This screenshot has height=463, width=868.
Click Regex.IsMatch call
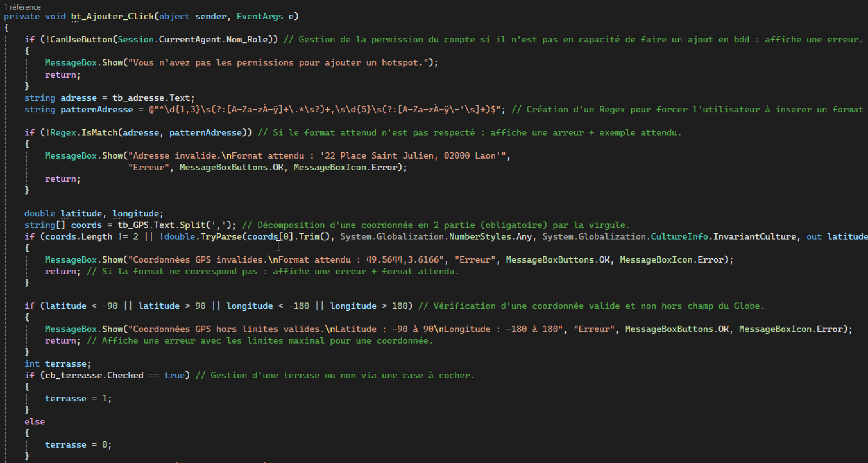coord(84,133)
